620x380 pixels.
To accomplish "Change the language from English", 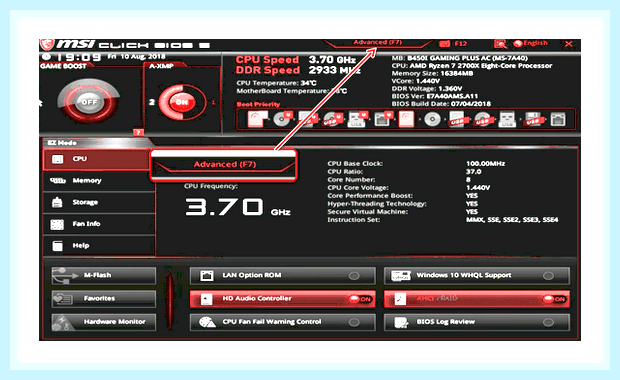I will 530,43.
